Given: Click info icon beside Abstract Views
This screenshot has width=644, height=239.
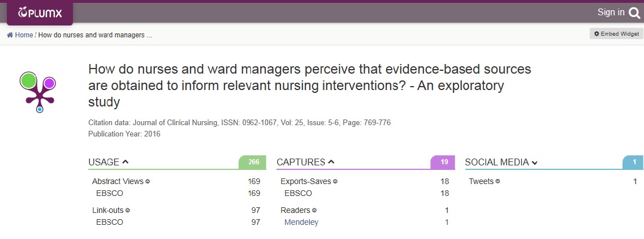Looking at the screenshot, I should (x=148, y=181).
